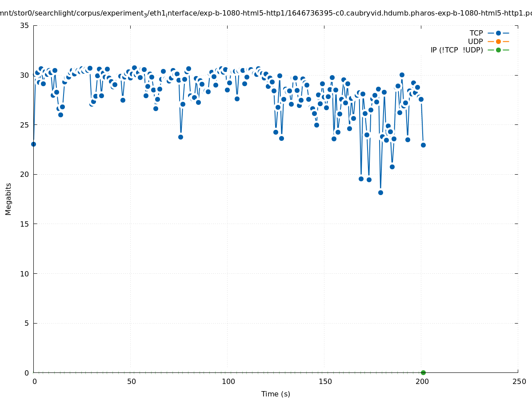The width and height of the screenshot is (532, 400).
Task: Select the first TCP data point at time zero
Action: [33, 144]
